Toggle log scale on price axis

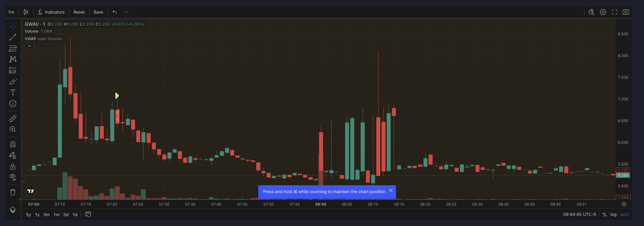click(x=613, y=214)
